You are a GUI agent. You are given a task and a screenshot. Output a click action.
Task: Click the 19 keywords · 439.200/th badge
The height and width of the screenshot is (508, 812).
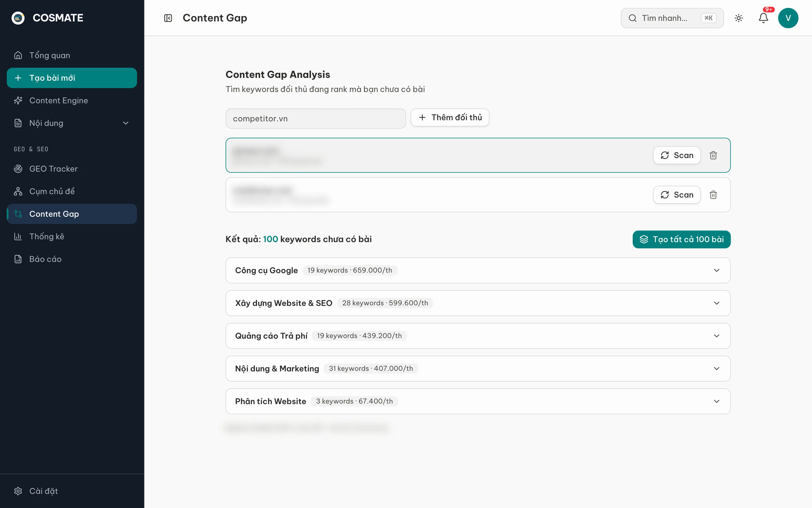tap(359, 336)
